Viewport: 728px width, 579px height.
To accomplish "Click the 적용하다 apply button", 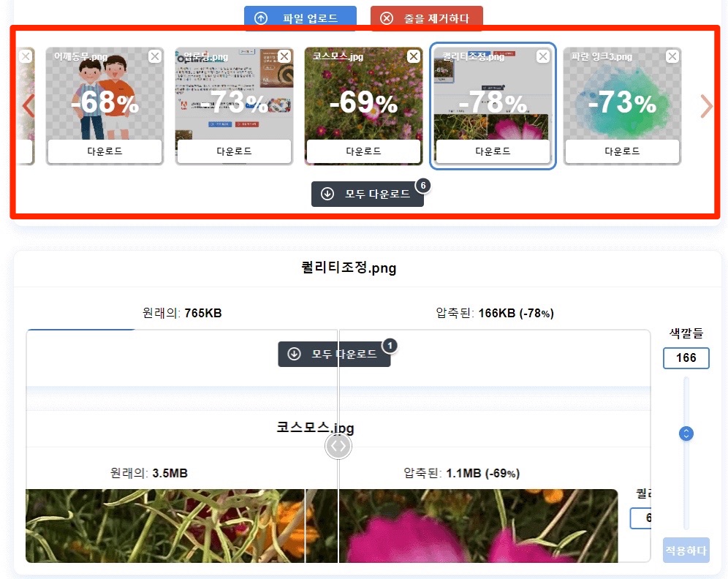I will coord(685,550).
